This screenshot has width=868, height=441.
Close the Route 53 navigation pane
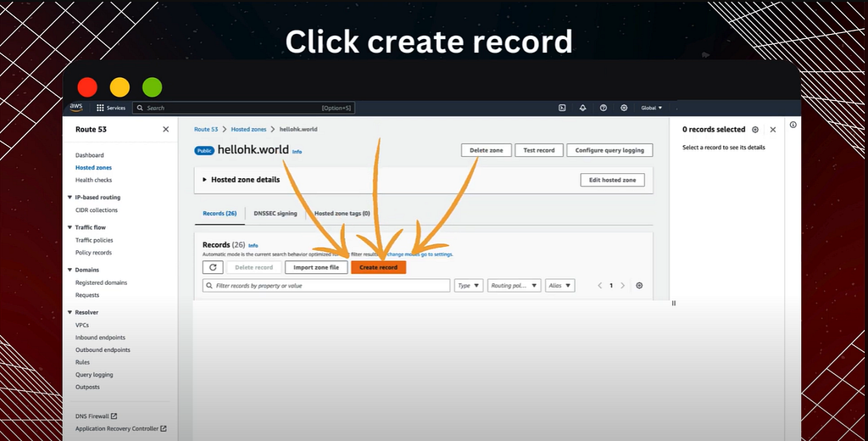(x=165, y=129)
